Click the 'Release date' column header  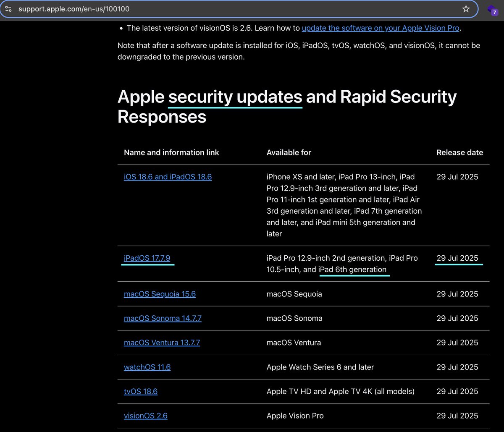(x=459, y=152)
